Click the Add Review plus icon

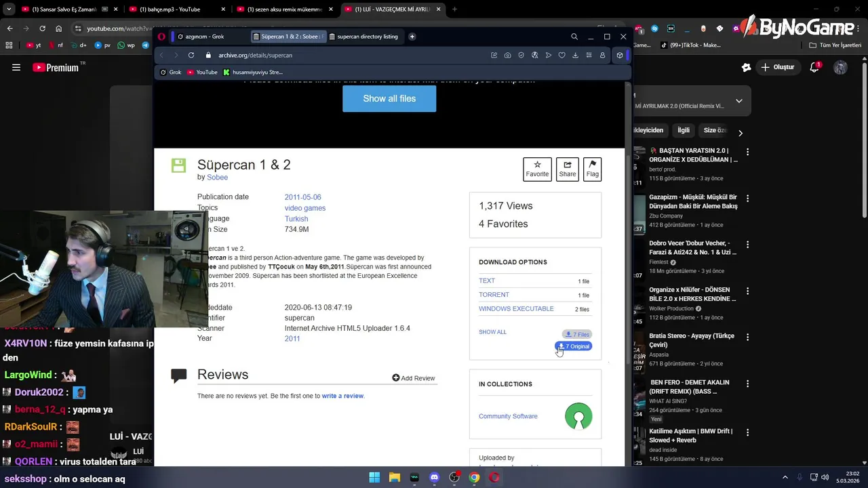tap(396, 378)
